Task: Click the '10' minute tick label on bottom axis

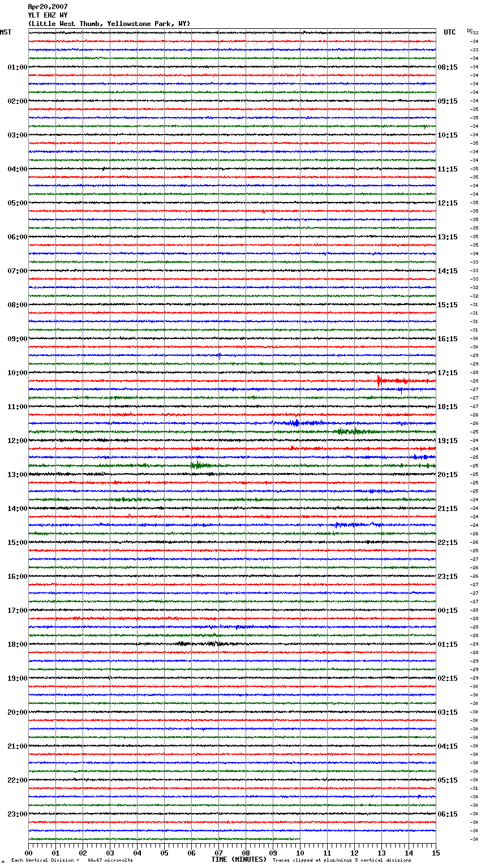Action: [300, 853]
